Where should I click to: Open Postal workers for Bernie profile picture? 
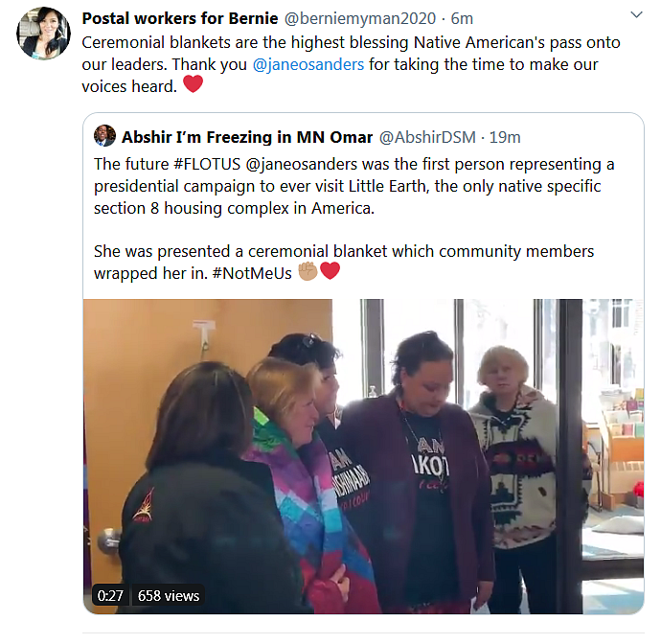(43, 33)
